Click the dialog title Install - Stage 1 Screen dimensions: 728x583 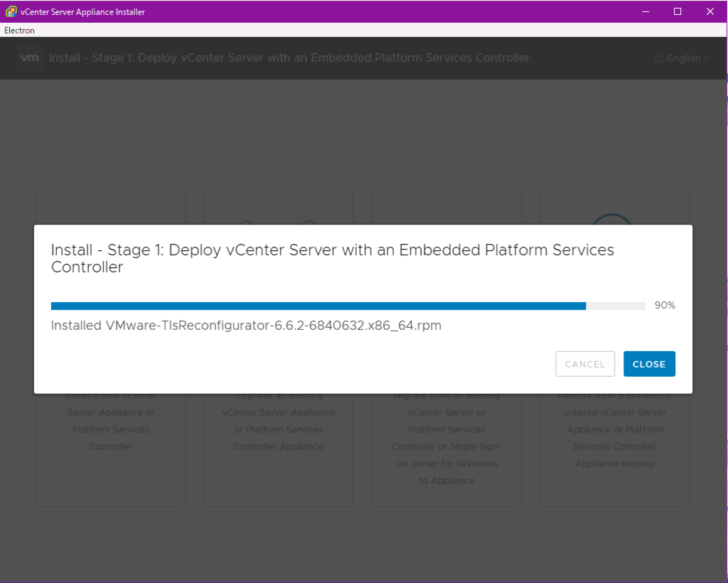tap(333, 258)
